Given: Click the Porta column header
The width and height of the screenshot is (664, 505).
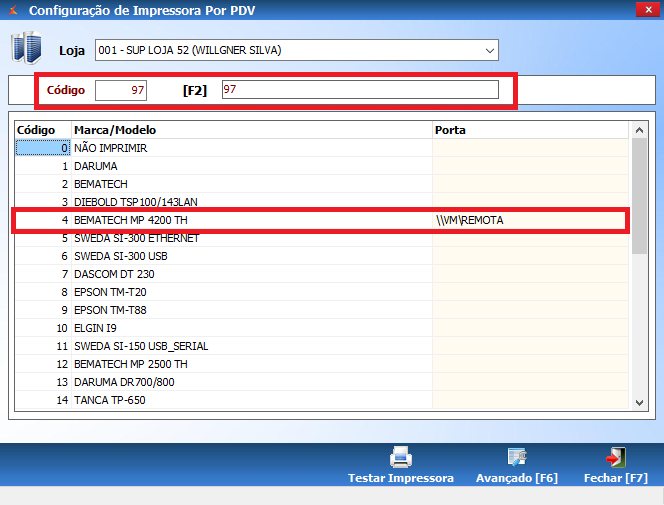Looking at the screenshot, I should pos(531,130).
